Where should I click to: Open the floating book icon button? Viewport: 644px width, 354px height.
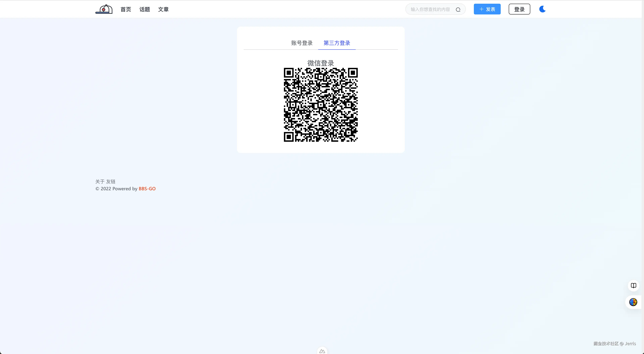633,285
